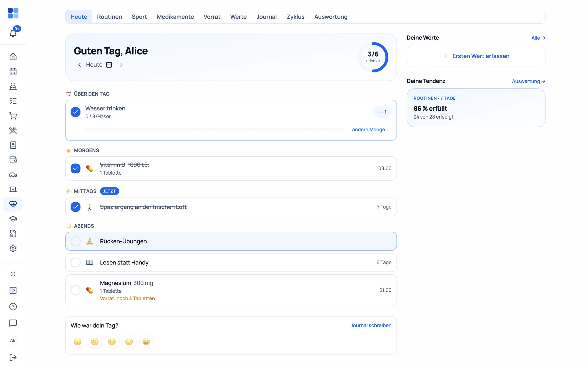
Task: Open the graduation cap icon in sidebar
Action: pyautogui.click(x=13, y=219)
